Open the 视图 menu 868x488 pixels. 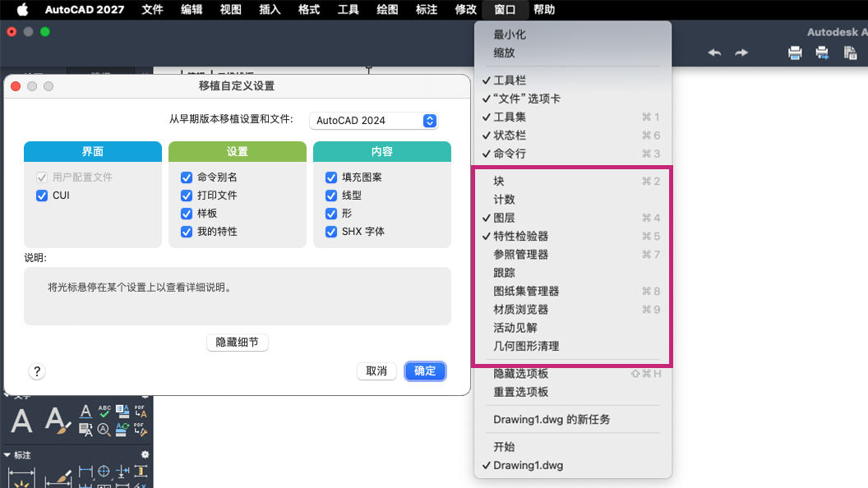click(230, 9)
